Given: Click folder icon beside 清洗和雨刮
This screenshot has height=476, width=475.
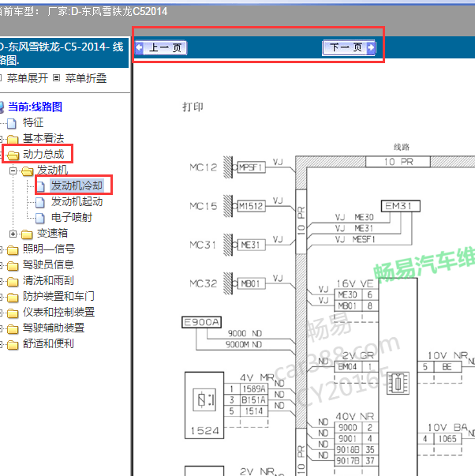Looking at the screenshot, I should 13,281.
